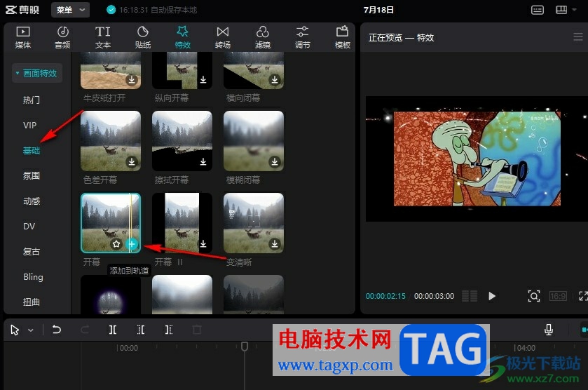This screenshot has height=390, width=588.
Task: Choose the selection pointer tool
Action: click(x=15, y=330)
